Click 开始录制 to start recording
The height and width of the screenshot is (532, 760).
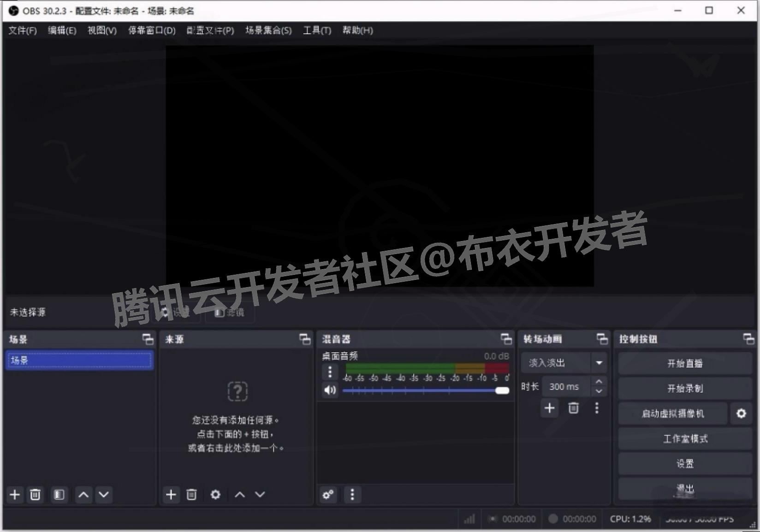point(685,389)
